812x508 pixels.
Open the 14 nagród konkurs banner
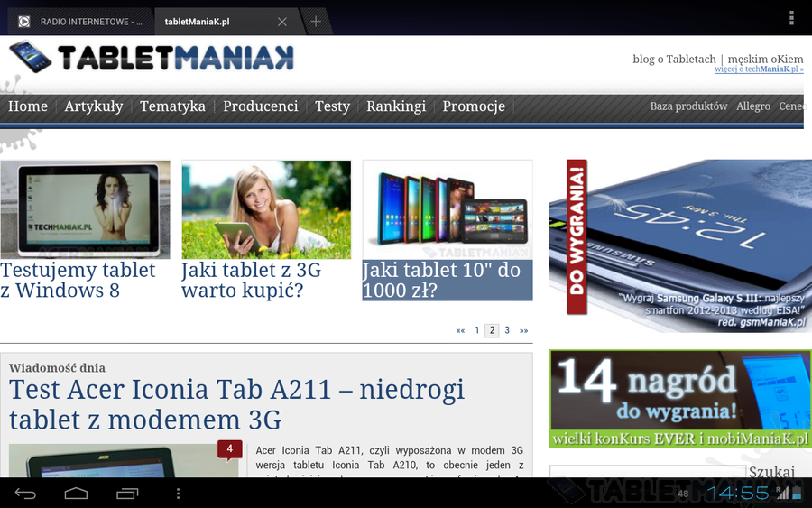680,398
